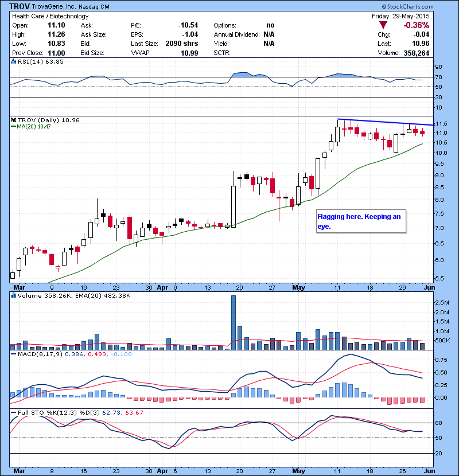
Task: Select the Health Care / Biotechnology sector text
Action: 50,16
